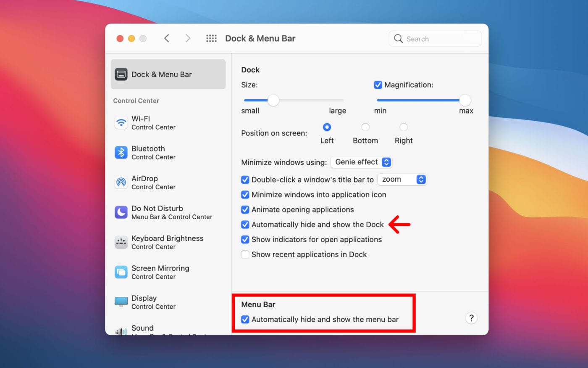Select Dock & Menu Bar in the sidebar
This screenshot has width=588, height=368.
161,74
